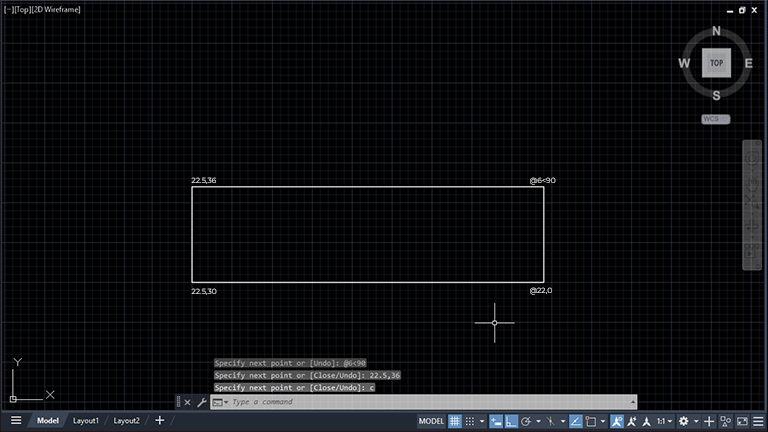
Task: Switch to the Layout2 tab
Action: [x=126, y=421]
